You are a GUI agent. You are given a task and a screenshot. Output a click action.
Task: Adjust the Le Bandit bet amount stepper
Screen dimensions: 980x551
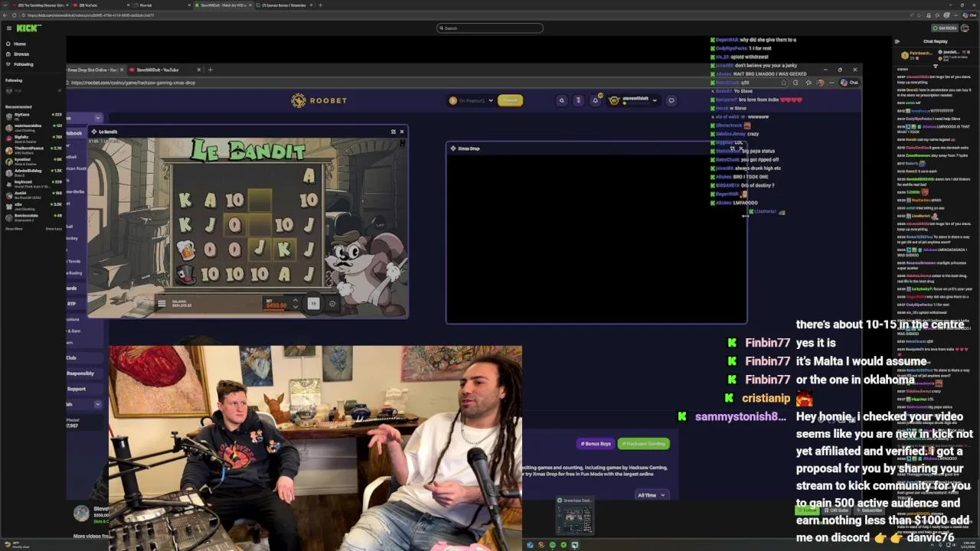click(x=296, y=304)
